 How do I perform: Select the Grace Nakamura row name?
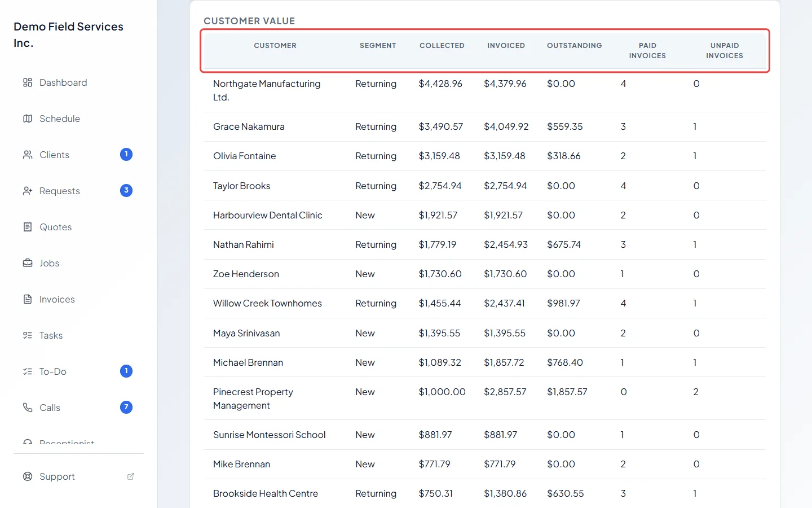pyautogui.click(x=249, y=126)
